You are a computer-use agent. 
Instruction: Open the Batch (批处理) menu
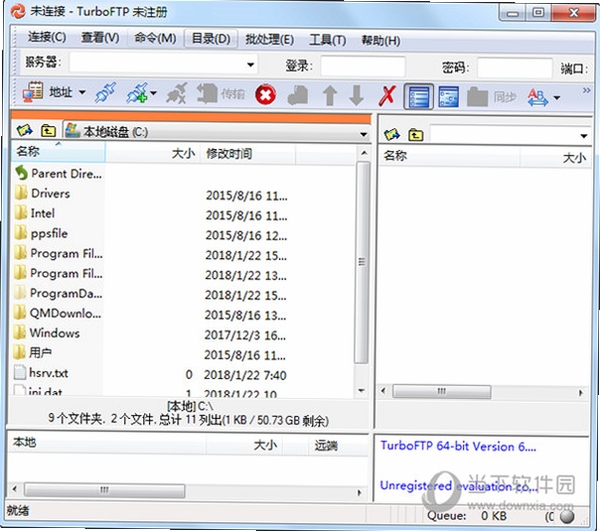click(269, 39)
